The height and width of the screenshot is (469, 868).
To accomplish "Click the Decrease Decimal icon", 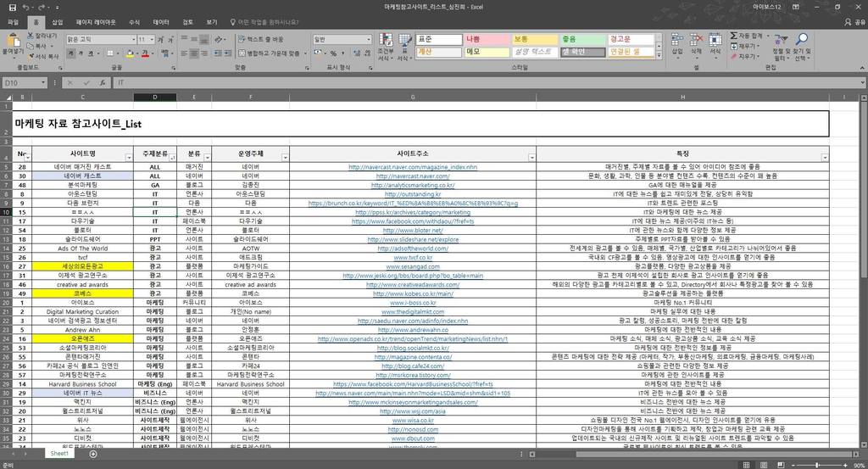I will (x=368, y=53).
